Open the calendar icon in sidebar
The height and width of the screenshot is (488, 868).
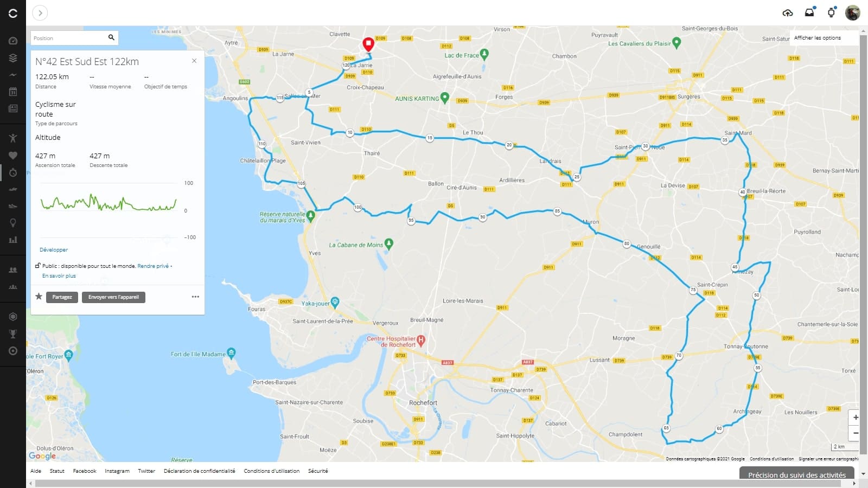click(x=13, y=92)
